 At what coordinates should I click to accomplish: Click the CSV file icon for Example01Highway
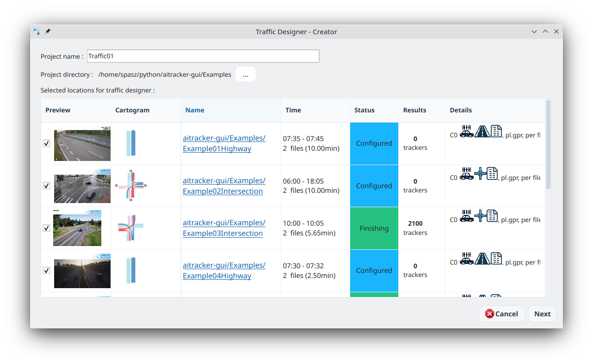[496, 131]
